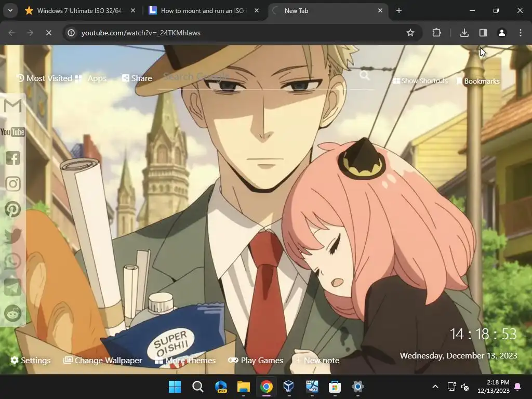Open Twitter shortcut in sidebar
The image size is (532, 399).
pyautogui.click(x=13, y=235)
